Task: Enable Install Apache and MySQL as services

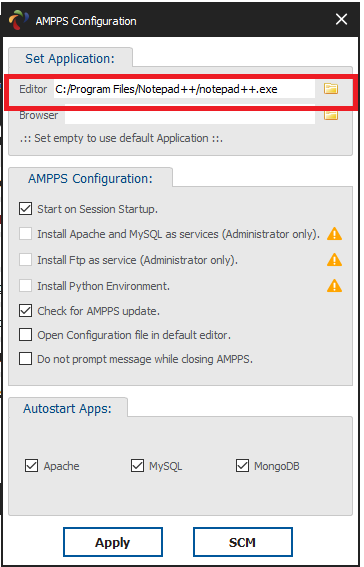Action: pyautogui.click(x=25, y=234)
